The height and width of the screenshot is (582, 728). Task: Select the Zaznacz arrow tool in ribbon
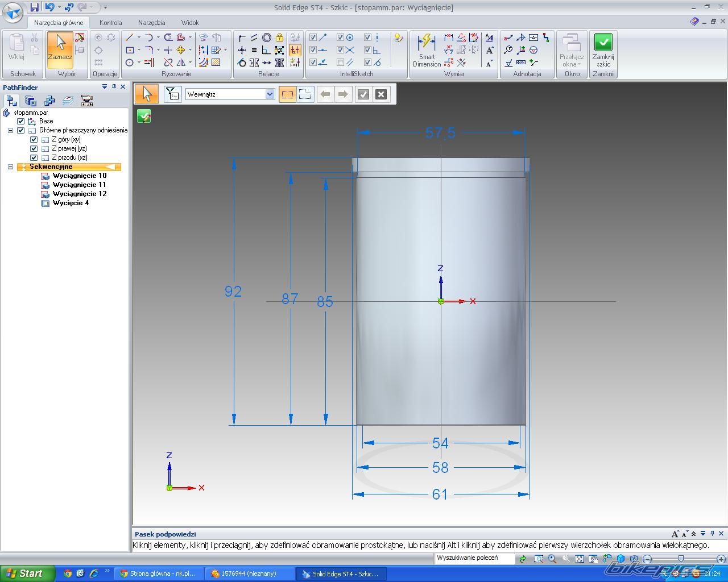pyautogui.click(x=60, y=48)
